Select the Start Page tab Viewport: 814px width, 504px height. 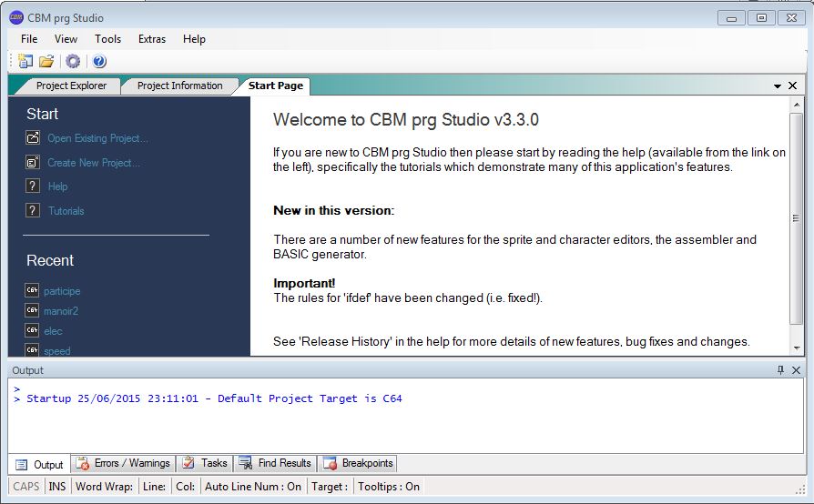pyautogui.click(x=276, y=86)
